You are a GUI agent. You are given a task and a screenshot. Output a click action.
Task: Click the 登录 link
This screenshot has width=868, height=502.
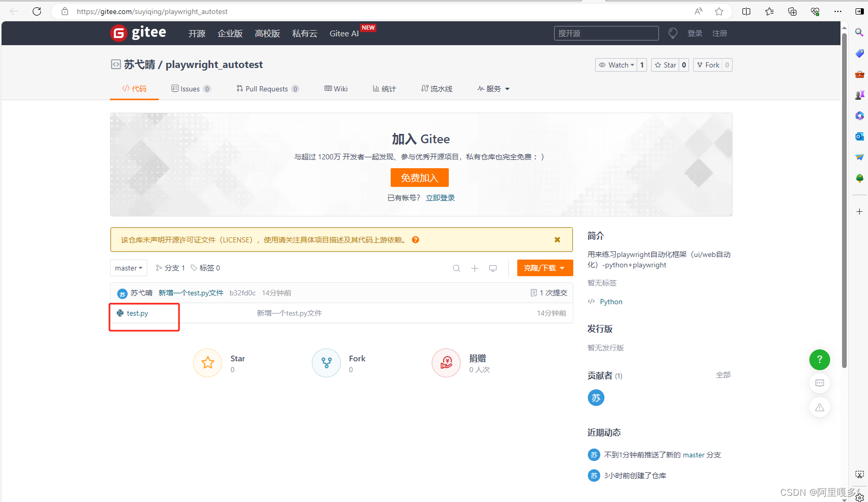(695, 33)
